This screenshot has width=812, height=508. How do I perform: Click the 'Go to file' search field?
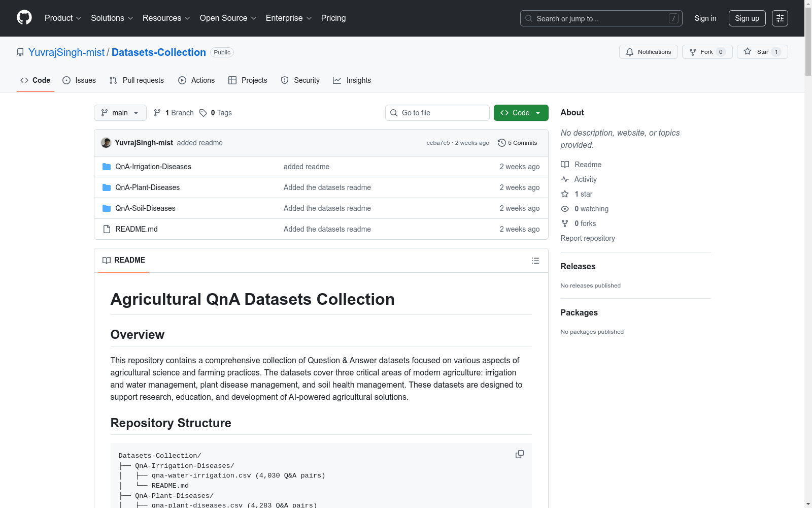tap(437, 113)
